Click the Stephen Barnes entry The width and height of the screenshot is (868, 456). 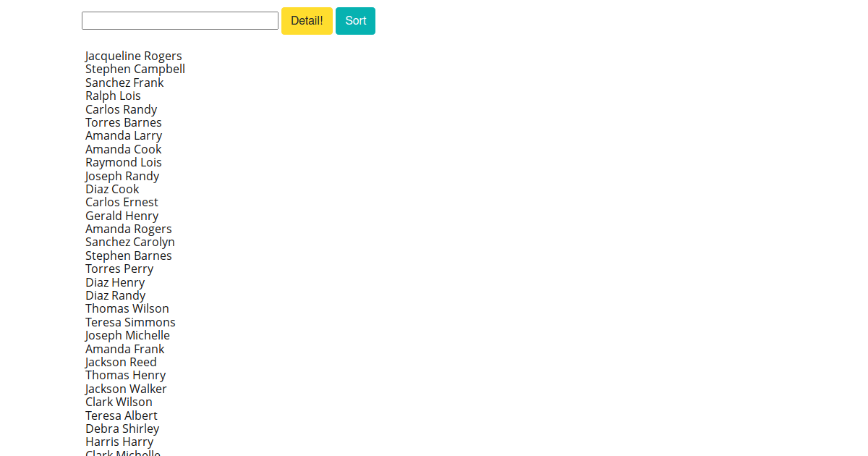[x=129, y=256]
